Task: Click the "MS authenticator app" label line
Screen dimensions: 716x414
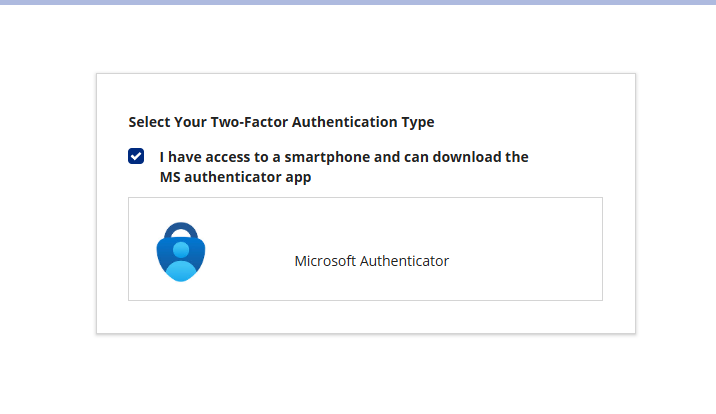Action: [x=235, y=178]
